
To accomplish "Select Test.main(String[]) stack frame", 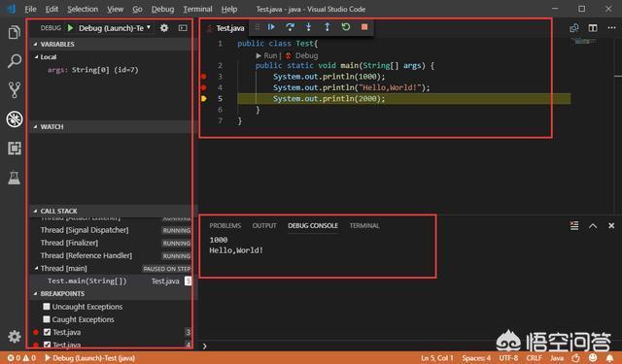I will 112,281.
